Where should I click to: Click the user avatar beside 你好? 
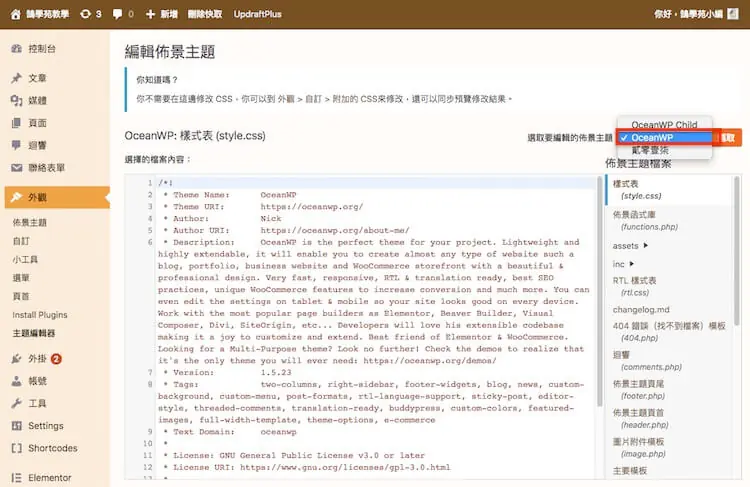(x=733, y=14)
